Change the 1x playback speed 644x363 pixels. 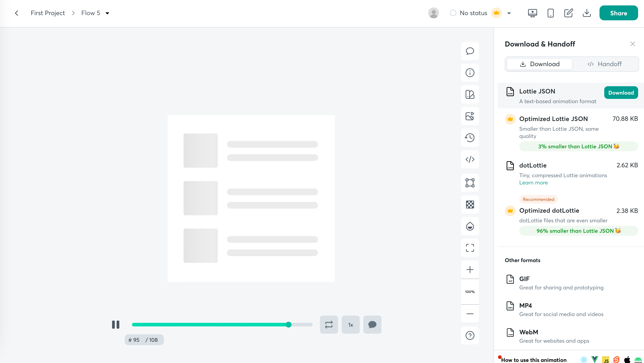[x=350, y=325]
